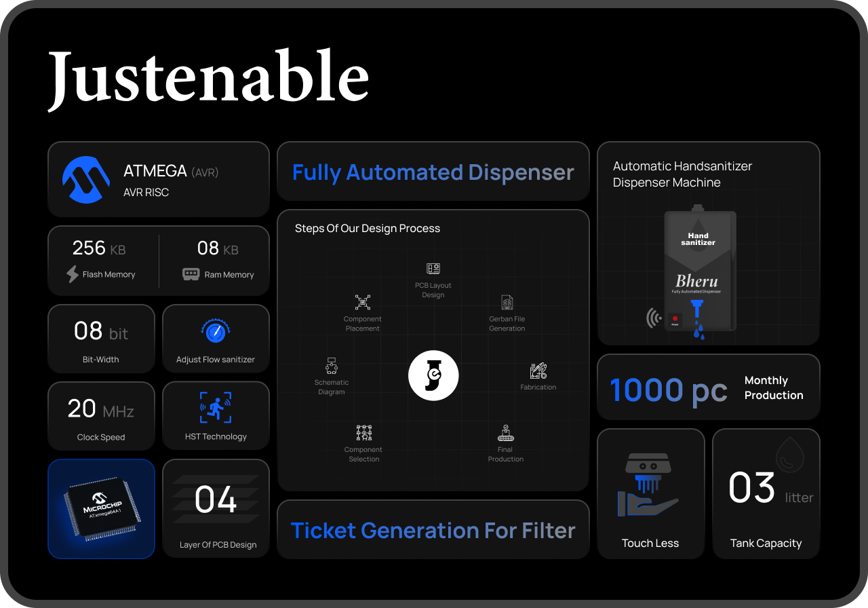Click the 08 KB ram memory value

pos(218,248)
